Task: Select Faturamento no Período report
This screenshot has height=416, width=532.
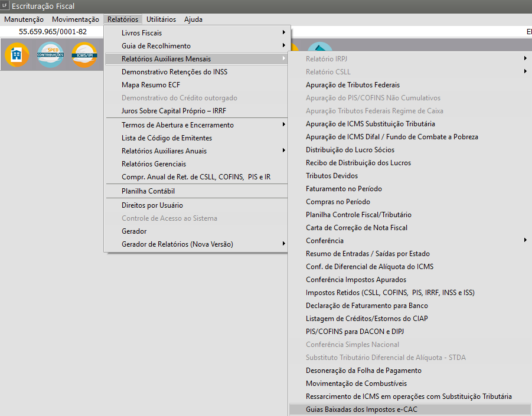Action: (344, 189)
